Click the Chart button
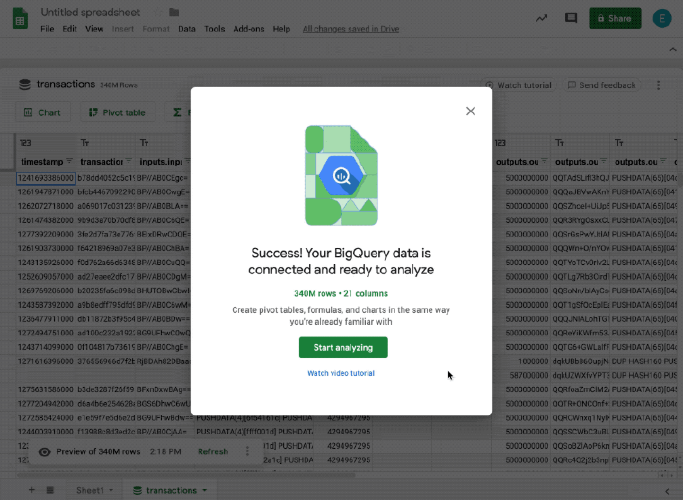683x500 pixels. click(42, 112)
